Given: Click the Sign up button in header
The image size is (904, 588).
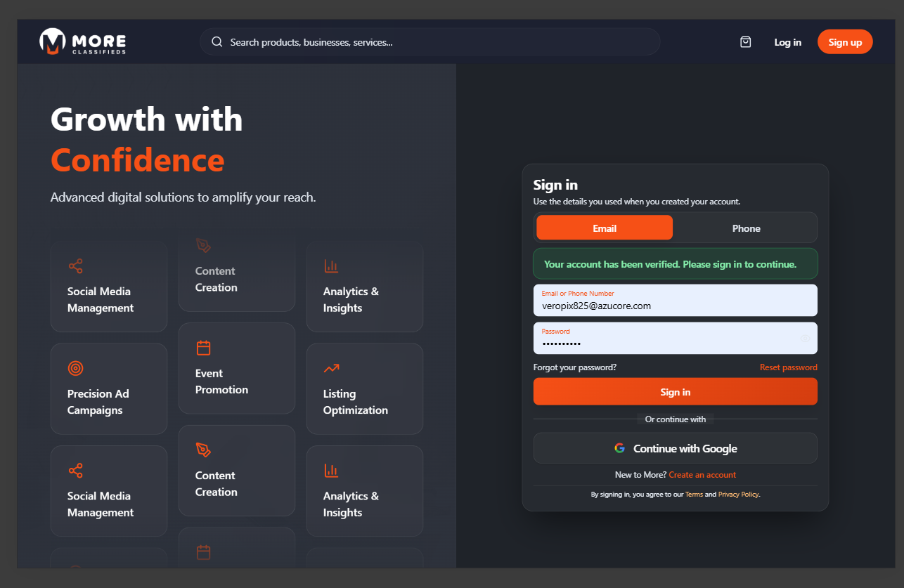Looking at the screenshot, I should [x=844, y=42].
